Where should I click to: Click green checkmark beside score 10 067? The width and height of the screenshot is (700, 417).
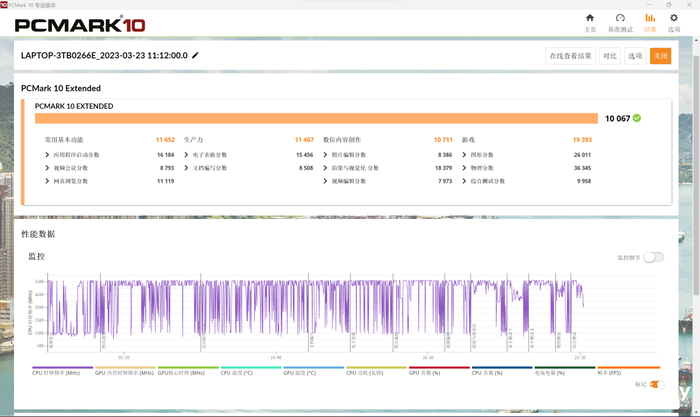(637, 118)
